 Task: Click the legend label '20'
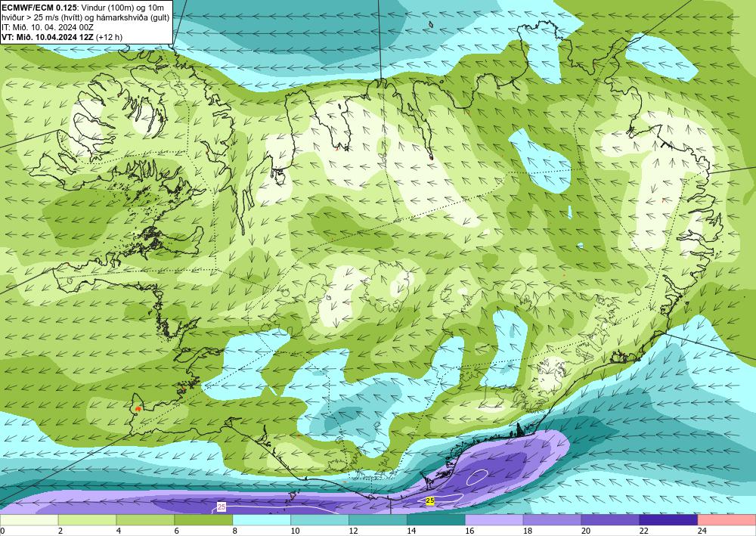coord(586,531)
